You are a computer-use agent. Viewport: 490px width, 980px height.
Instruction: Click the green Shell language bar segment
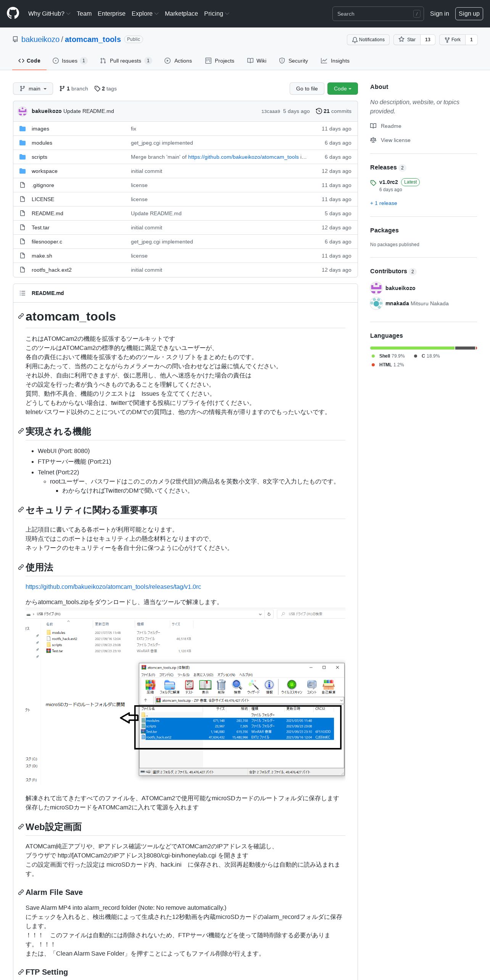(413, 348)
